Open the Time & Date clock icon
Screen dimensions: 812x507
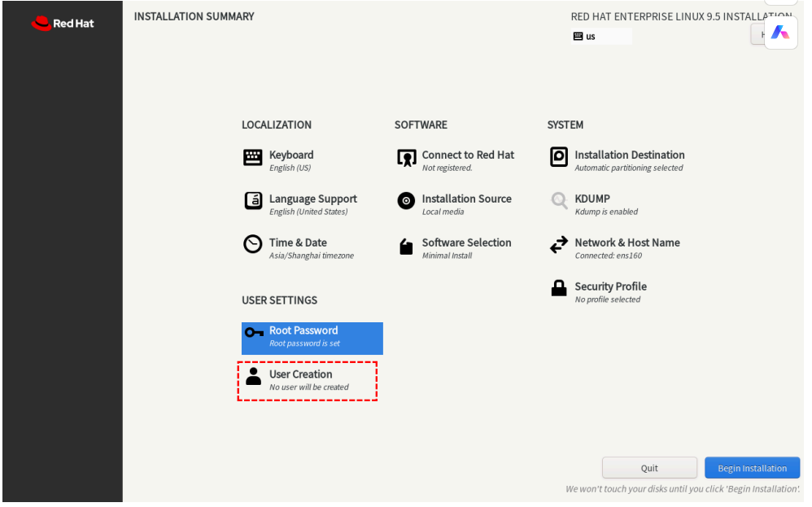253,244
